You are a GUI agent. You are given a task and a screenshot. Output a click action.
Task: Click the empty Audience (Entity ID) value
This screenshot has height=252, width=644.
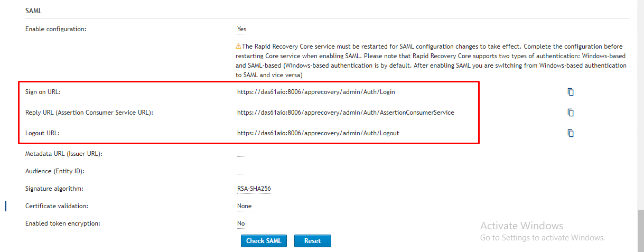(x=241, y=173)
